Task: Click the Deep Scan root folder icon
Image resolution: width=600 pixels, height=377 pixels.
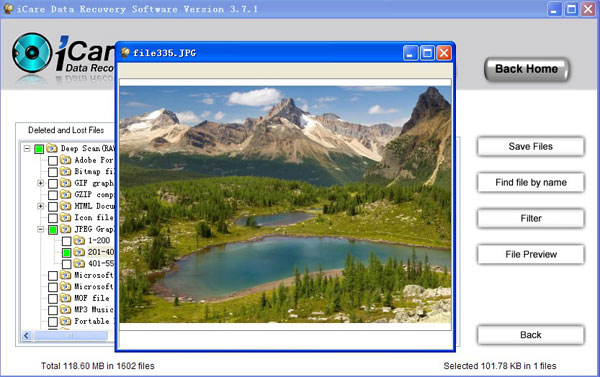Action: [52, 149]
